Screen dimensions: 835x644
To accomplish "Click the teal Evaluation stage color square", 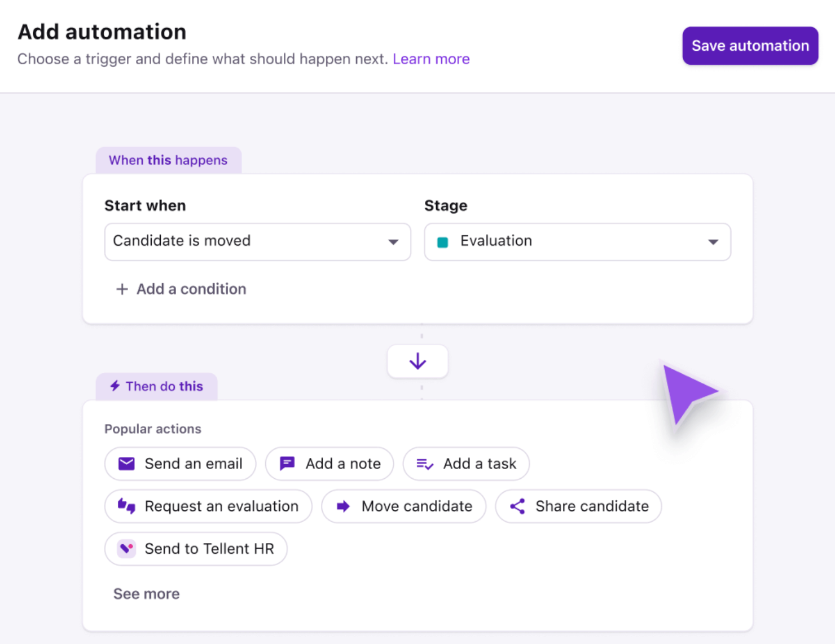I will pos(443,242).
